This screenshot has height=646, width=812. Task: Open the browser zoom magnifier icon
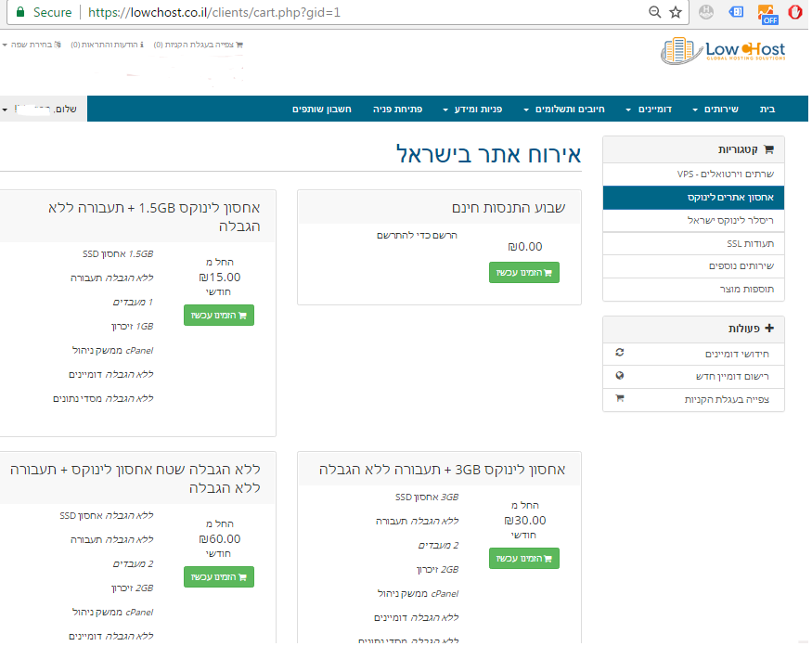654,12
